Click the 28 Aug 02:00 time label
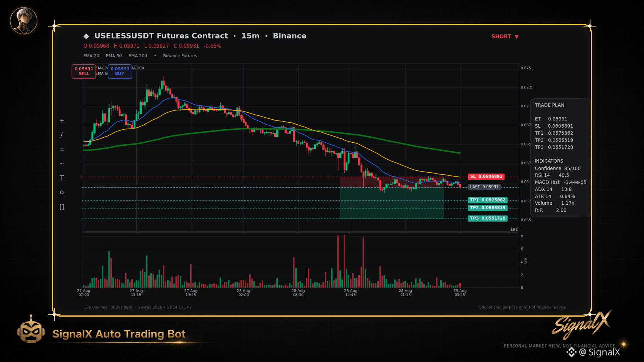The image size is (644, 362). coord(243,293)
